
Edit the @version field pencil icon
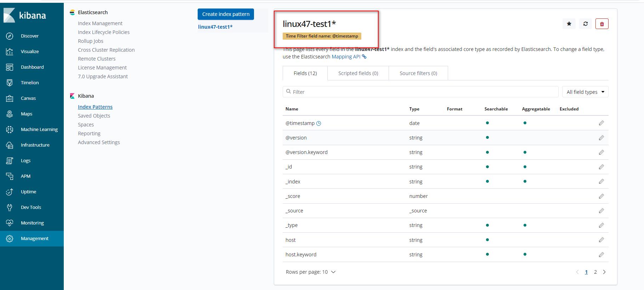pyautogui.click(x=601, y=138)
